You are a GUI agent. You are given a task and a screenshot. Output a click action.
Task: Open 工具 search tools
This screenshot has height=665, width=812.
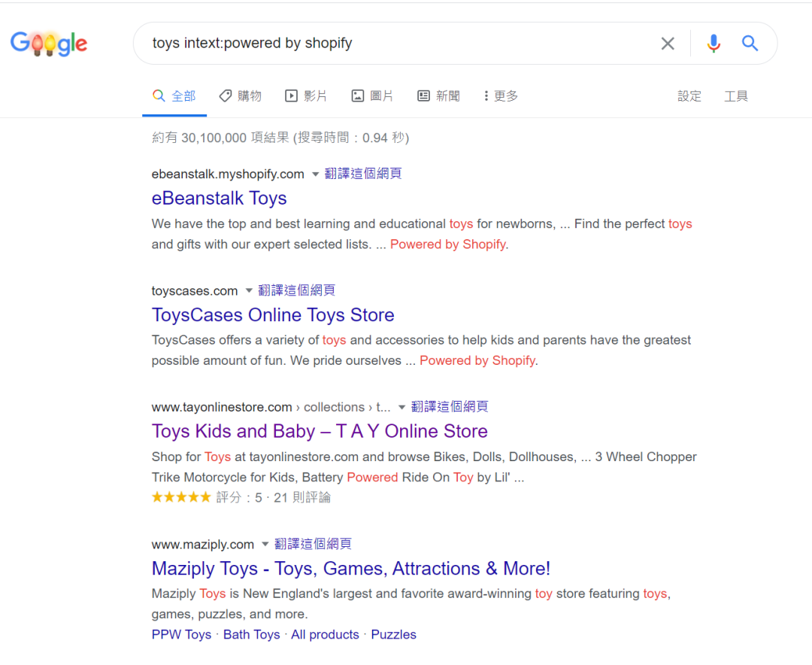(x=736, y=96)
